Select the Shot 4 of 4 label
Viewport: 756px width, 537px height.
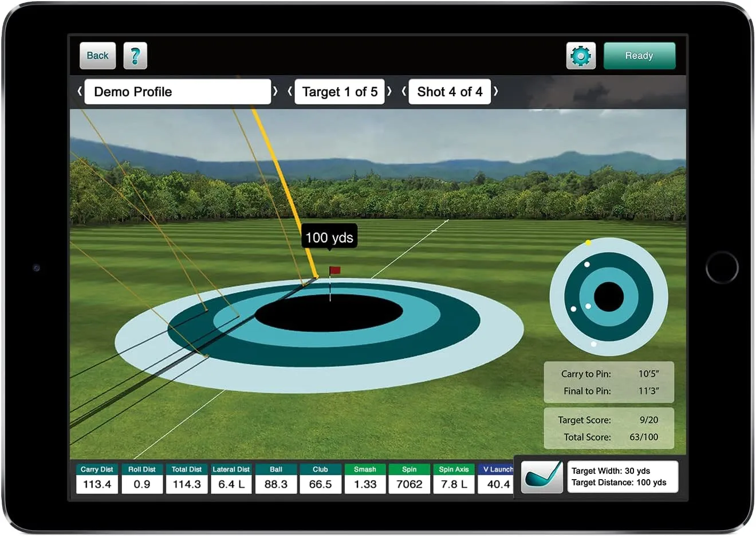[450, 92]
